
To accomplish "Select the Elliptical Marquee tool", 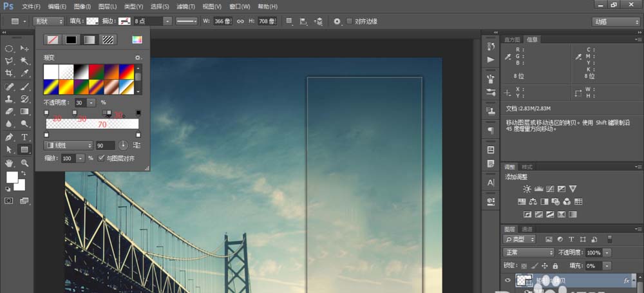I will (9, 49).
